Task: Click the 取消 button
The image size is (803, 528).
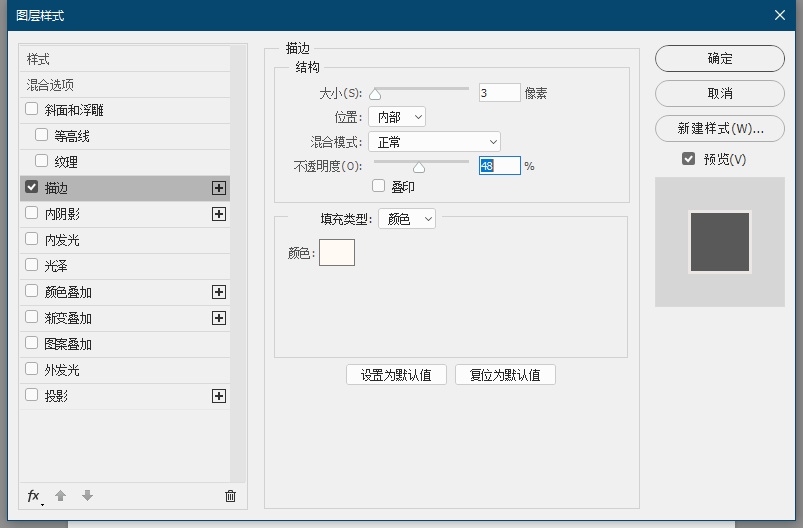Action: [720, 93]
